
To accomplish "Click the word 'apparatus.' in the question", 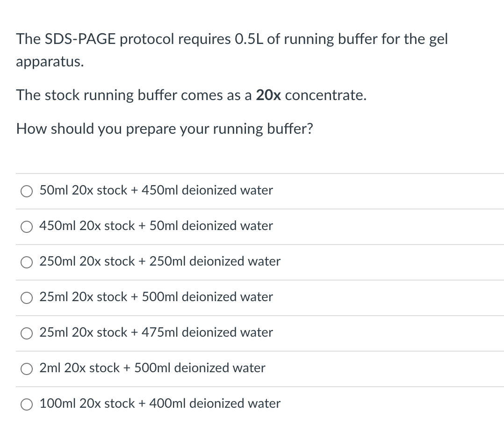I will (50, 62).
